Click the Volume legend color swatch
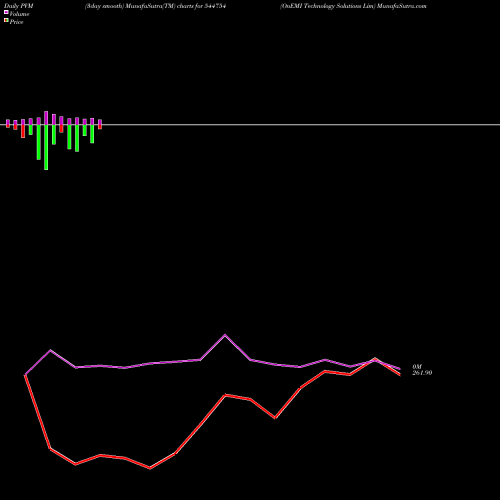The height and width of the screenshot is (500, 500). (x=6, y=12)
